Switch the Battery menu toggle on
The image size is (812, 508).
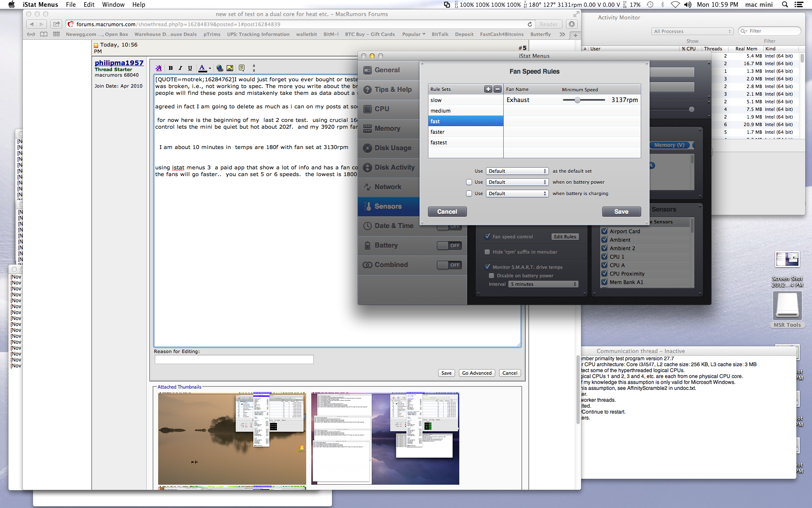[x=449, y=246]
